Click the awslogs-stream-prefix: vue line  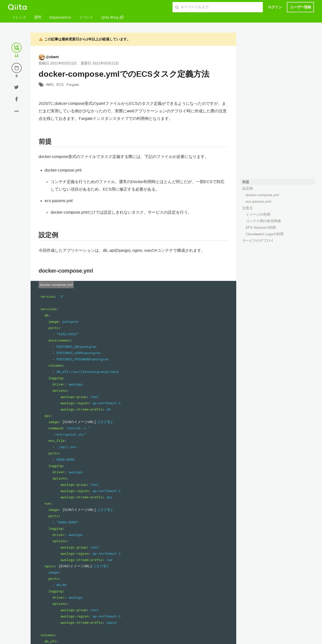[87, 560]
